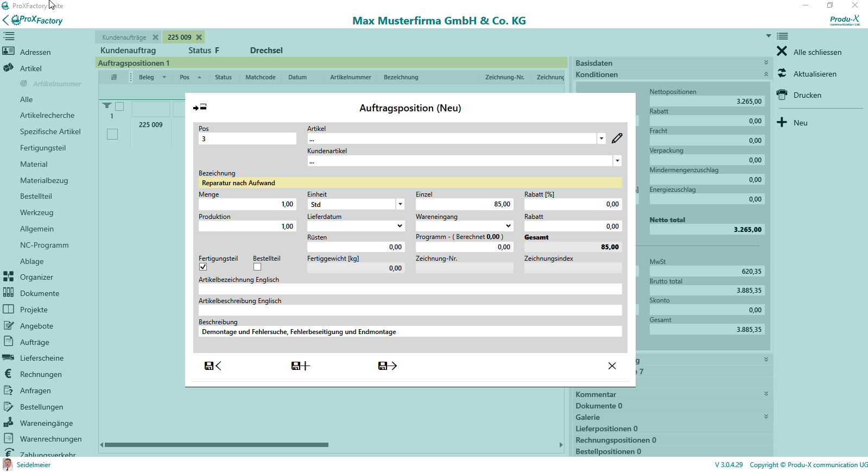Click the horizontal scrollbar of the positions table
Viewport: 868px width, 472px height.
[x=217, y=445]
